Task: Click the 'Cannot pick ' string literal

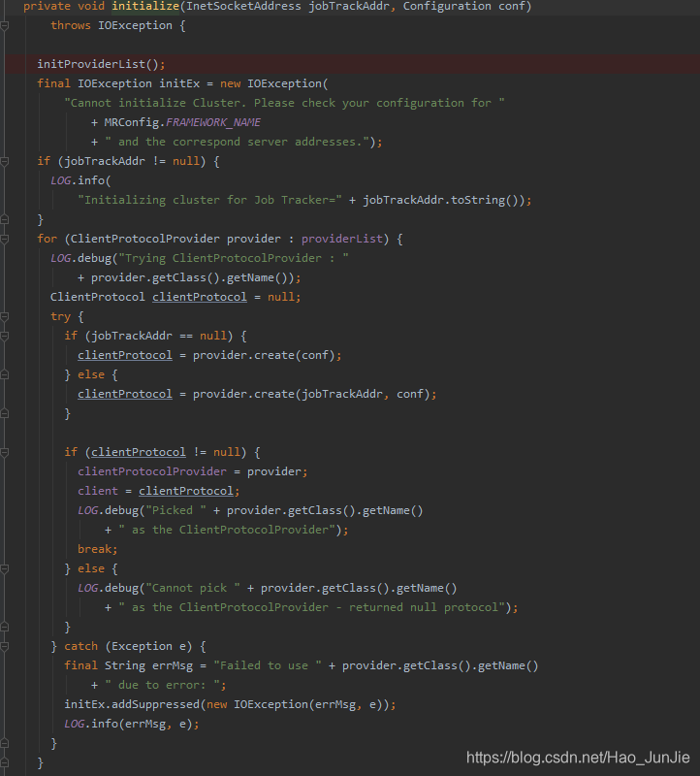Action: (x=192, y=588)
